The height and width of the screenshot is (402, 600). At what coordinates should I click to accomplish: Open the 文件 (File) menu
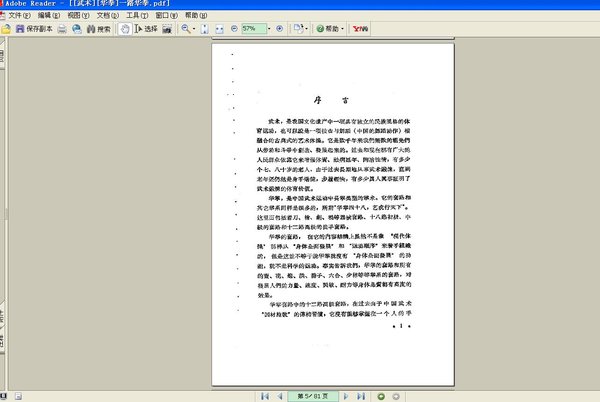pos(19,16)
